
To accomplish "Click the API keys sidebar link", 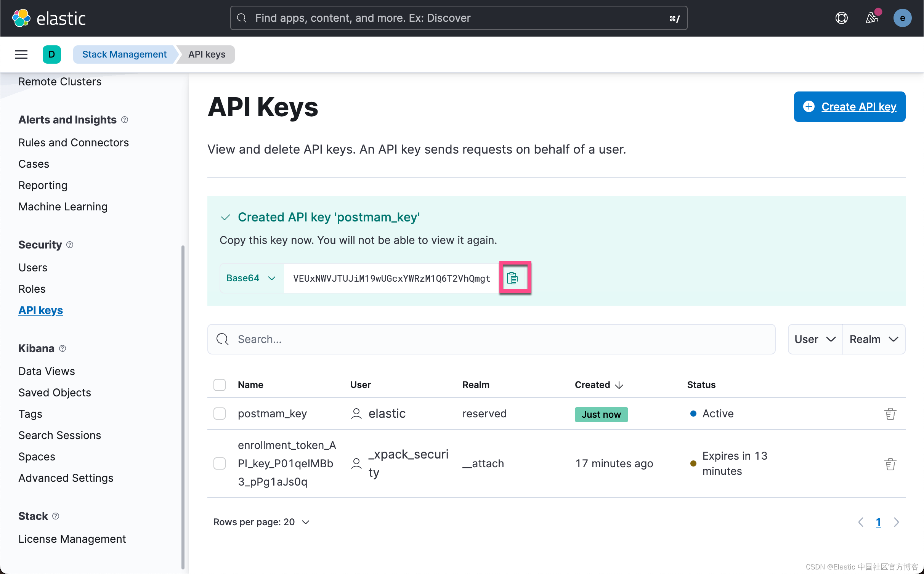I will click(40, 309).
